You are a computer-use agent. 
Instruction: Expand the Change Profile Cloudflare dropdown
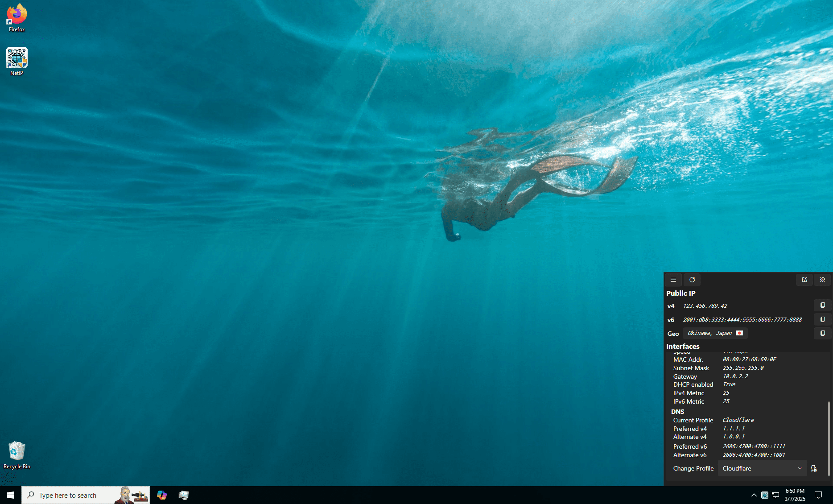click(x=763, y=468)
